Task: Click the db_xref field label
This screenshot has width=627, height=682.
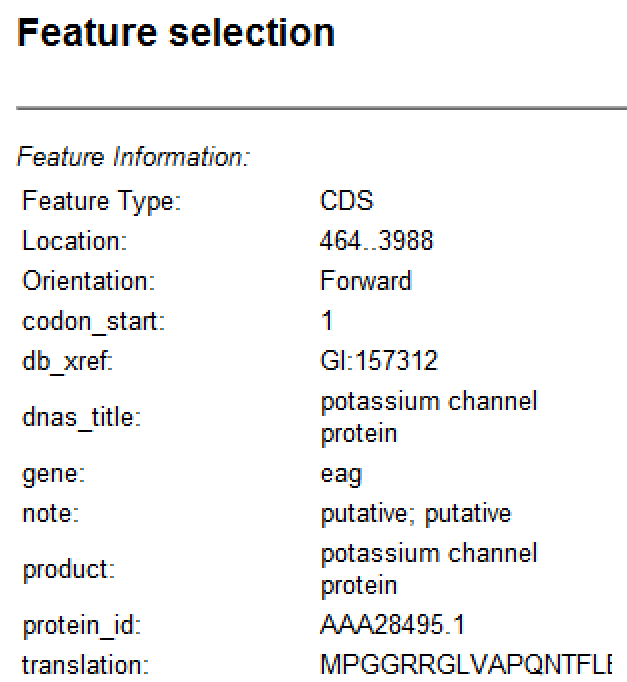Action: (68, 361)
